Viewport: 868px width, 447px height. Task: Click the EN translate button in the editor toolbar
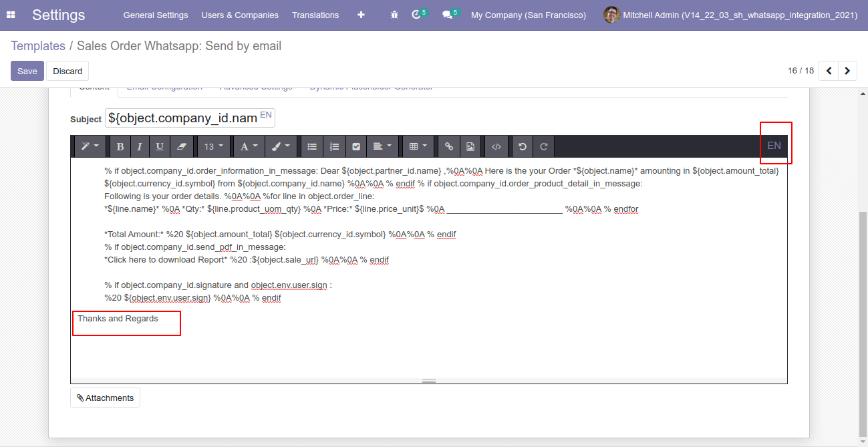(774, 146)
